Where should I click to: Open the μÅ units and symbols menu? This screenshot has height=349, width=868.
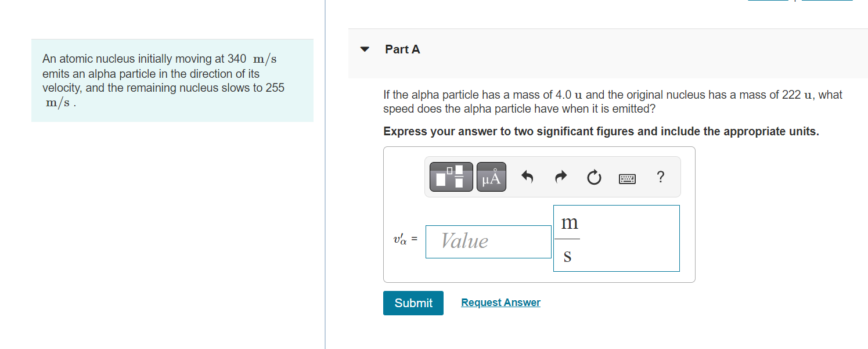491,176
